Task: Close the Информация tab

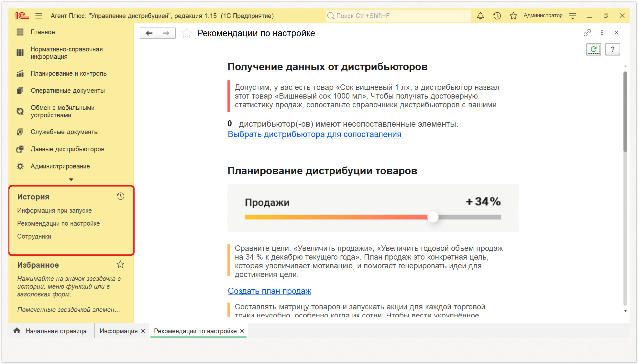Action: 143,331
